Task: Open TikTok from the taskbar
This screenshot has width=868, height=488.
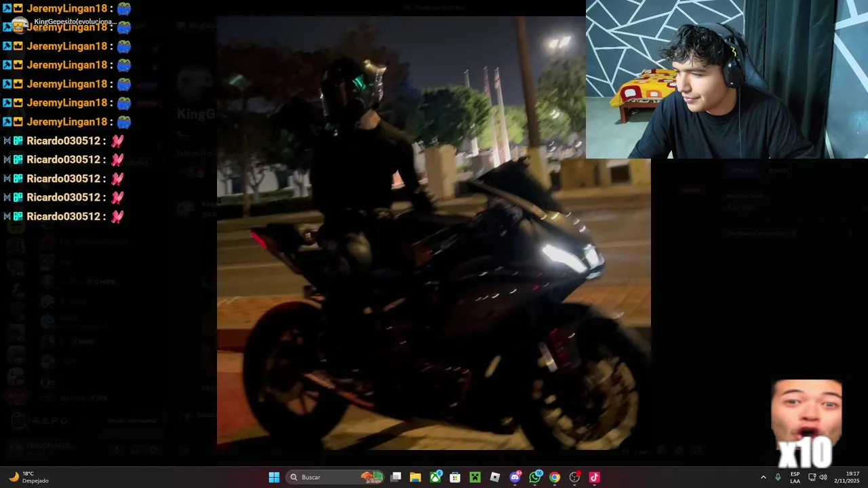Action: click(595, 477)
